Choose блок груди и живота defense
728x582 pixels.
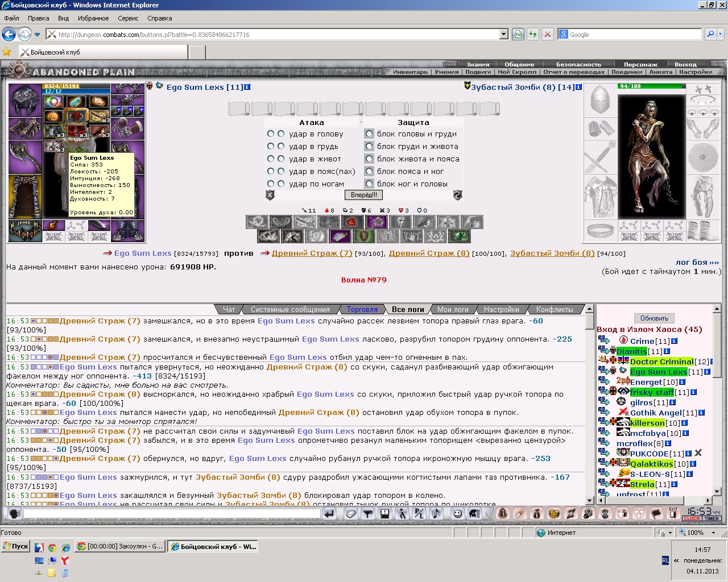[x=370, y=146]
